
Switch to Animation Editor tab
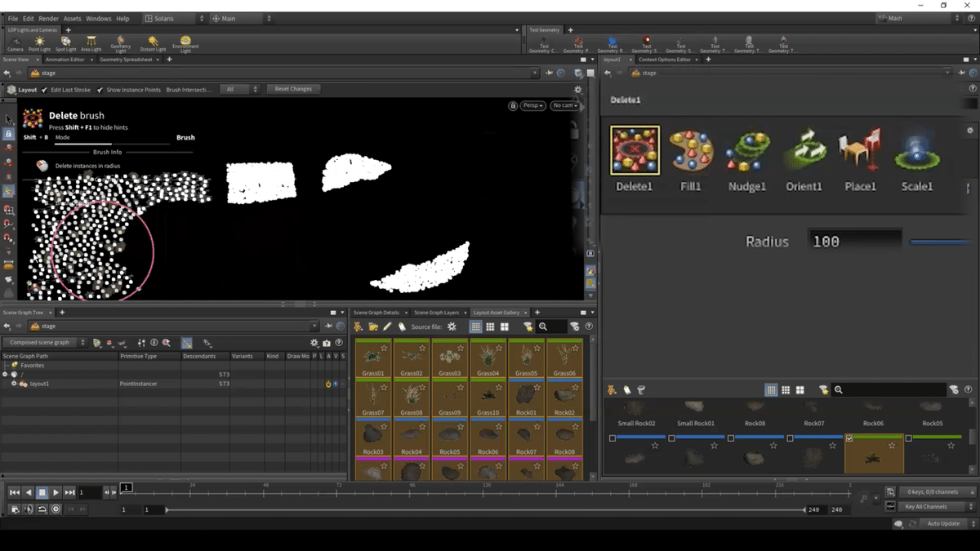(65, 60)
